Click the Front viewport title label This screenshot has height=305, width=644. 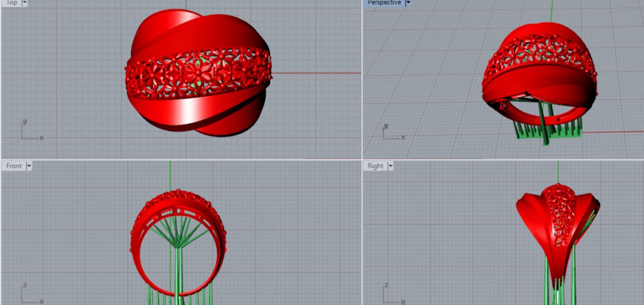[x=14, y=166]
